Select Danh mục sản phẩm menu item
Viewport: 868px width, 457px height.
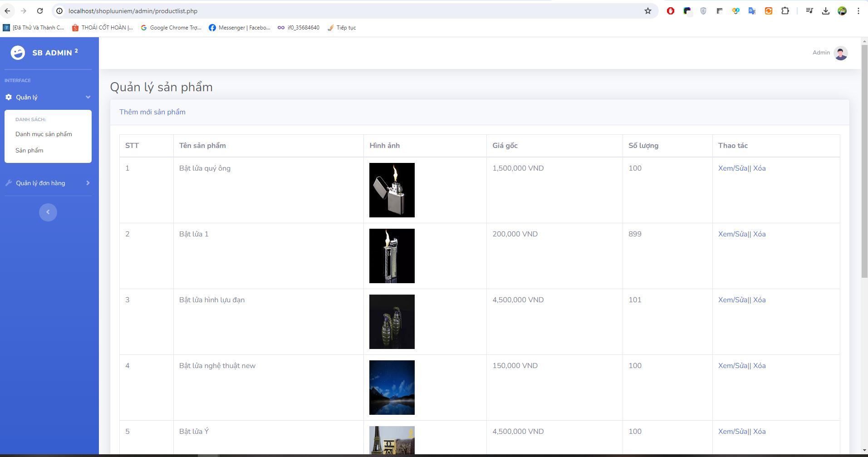(x=44, y=134)
